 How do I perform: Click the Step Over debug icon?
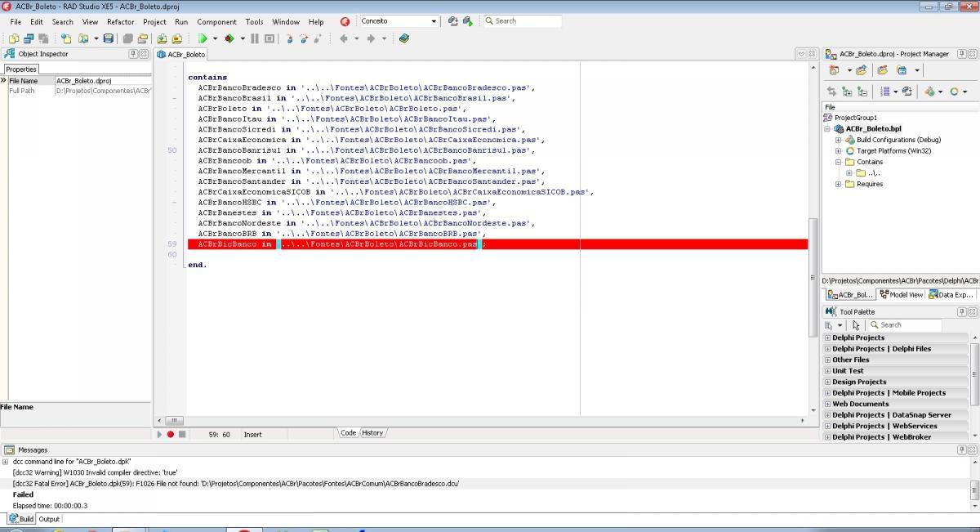(x=303, y=38)
